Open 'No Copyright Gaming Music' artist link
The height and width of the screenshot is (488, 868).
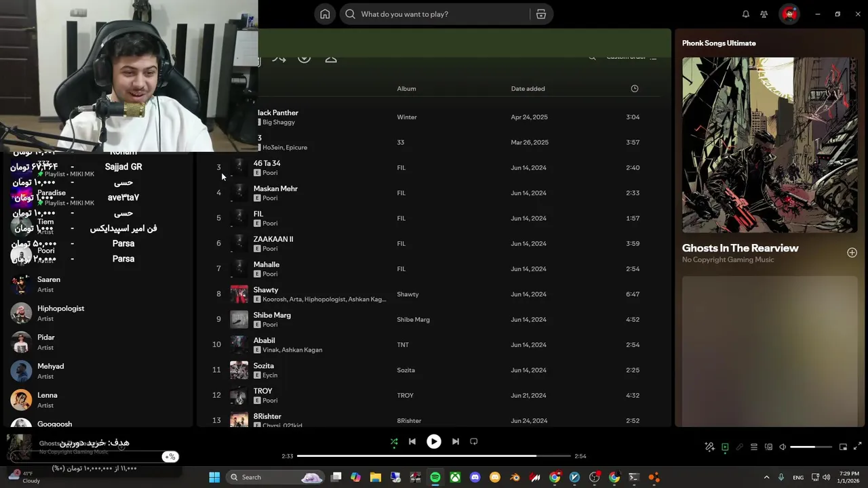pos(728,260)
